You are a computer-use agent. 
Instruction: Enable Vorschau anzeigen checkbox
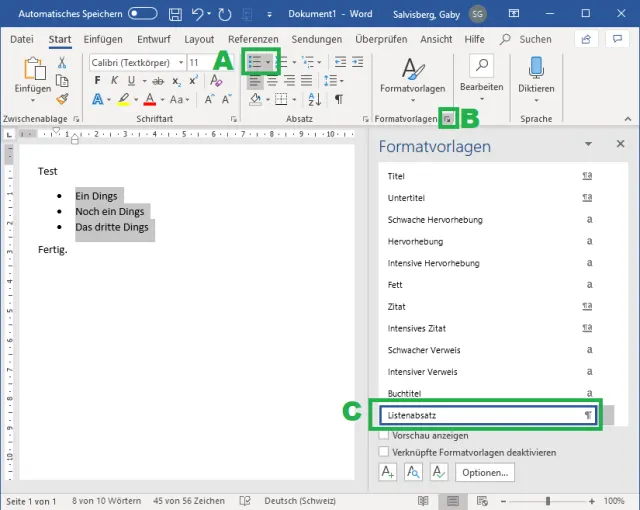click(x=385, y=436)
